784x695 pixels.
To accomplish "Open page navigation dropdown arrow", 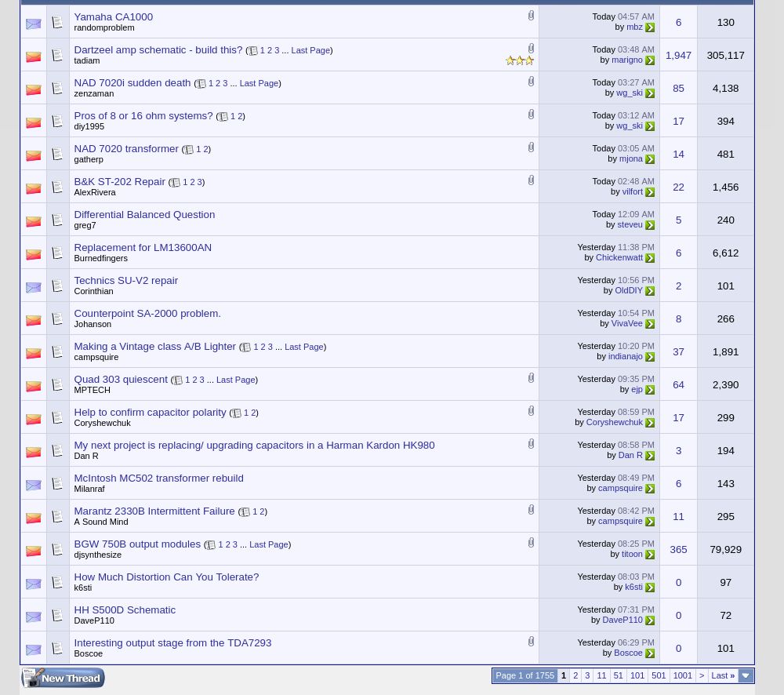I will [746, 675].
